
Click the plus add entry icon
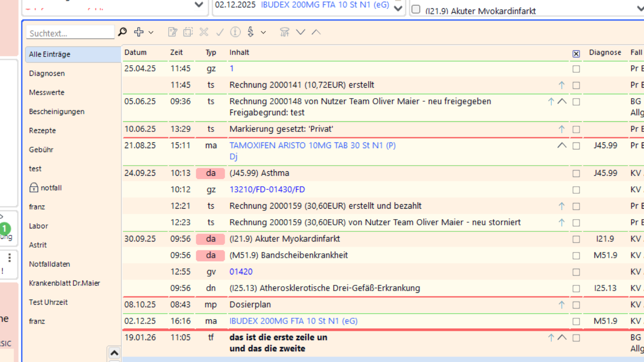coord(139,32)
